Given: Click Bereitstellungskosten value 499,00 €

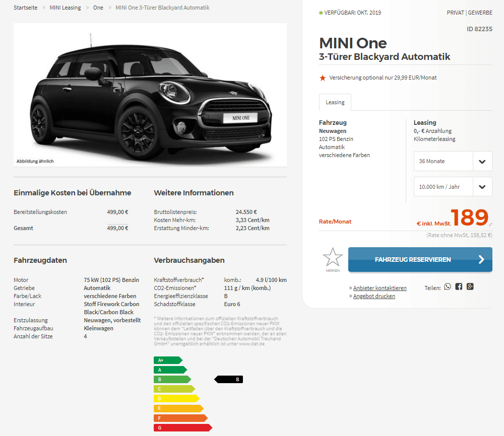Looking at the screenshot, I should (117, 212).
